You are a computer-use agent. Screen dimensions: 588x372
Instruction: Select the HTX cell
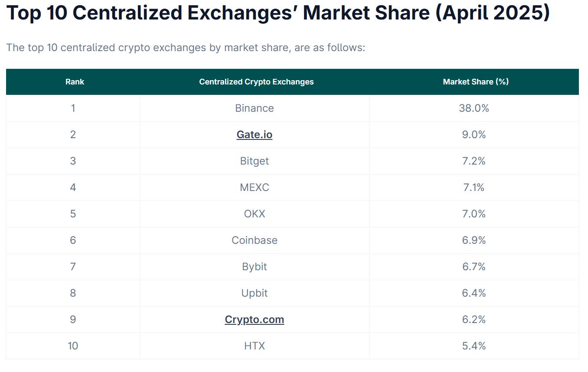point(254,346)
